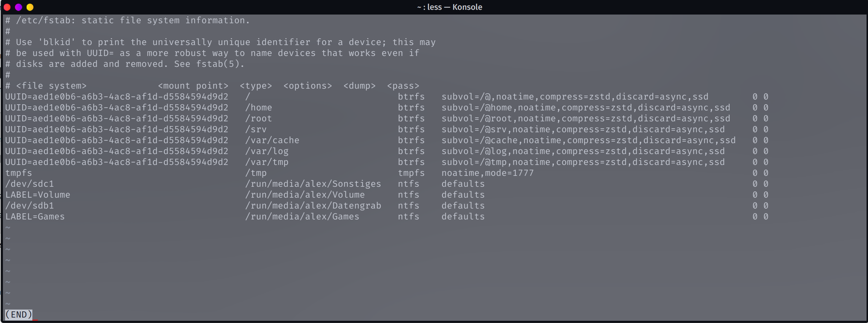This screenshot has height=323, width=868.
Task: Click the red window control dot
Action: (x=7, y=7)
